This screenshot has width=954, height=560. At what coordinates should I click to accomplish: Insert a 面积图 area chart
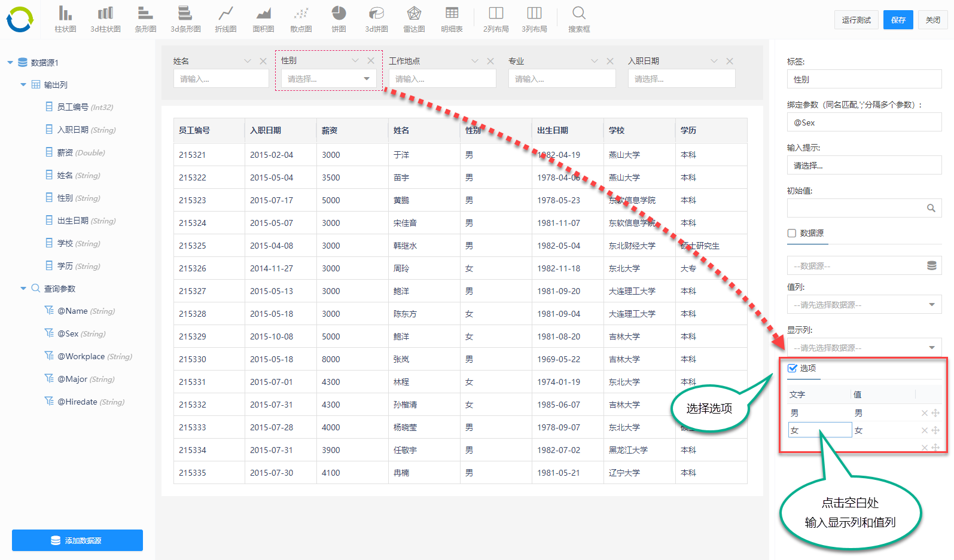(263, 19)
